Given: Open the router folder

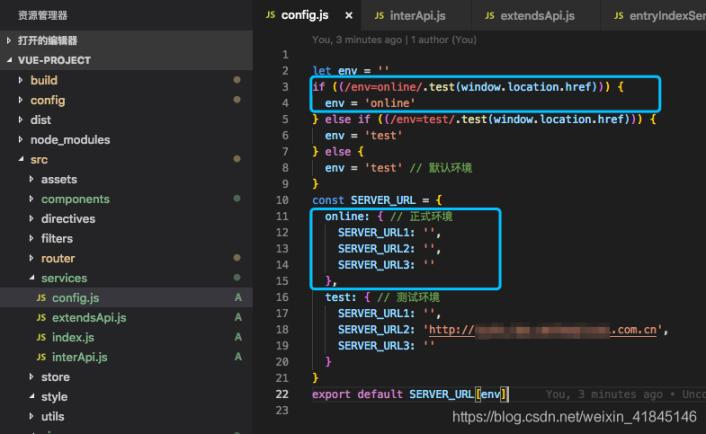Looking at the screenshot, I should point(58,258).
